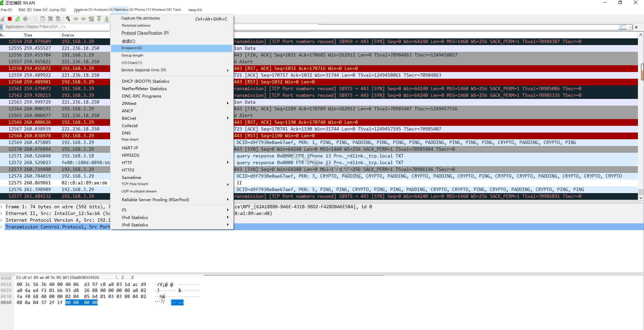Viewport: 644px width, 330px height.
Task: Expand the Frame 1 tree node
Action: [2, 207]
